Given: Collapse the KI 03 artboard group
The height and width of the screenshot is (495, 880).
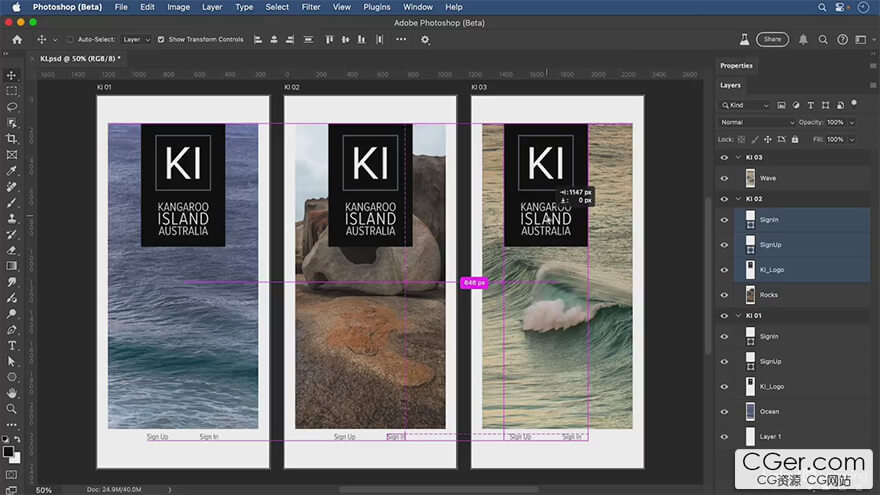Looking at the screenshot, I should 738,157.
